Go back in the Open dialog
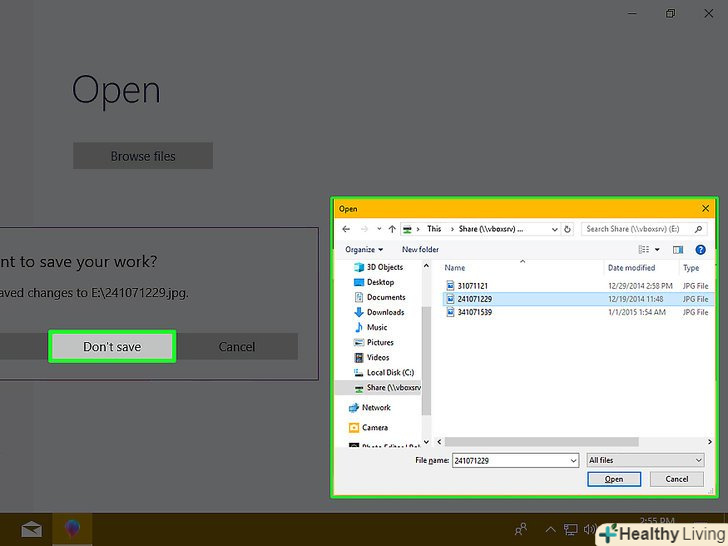The image size is (728, 546). click(x=346, y=229)
